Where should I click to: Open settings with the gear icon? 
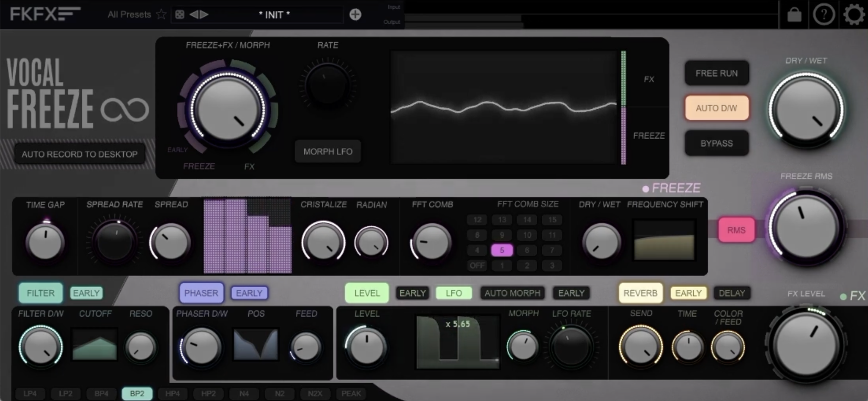coord(854,14)
